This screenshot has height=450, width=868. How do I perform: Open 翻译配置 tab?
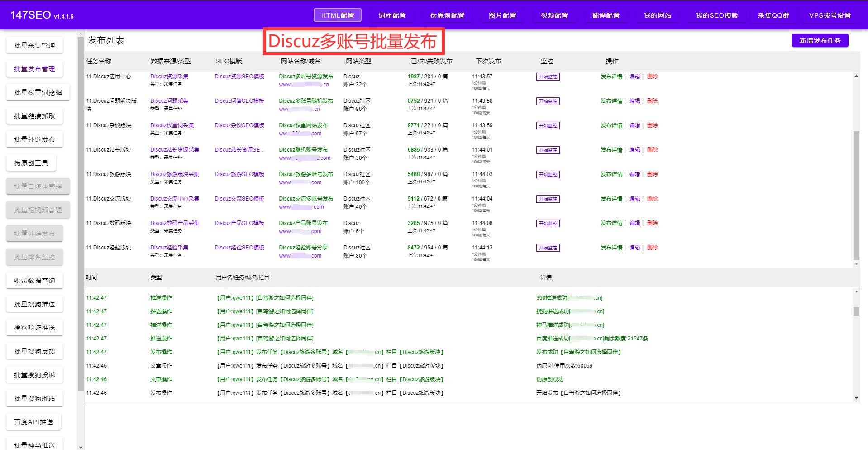[x=606, y=15]
